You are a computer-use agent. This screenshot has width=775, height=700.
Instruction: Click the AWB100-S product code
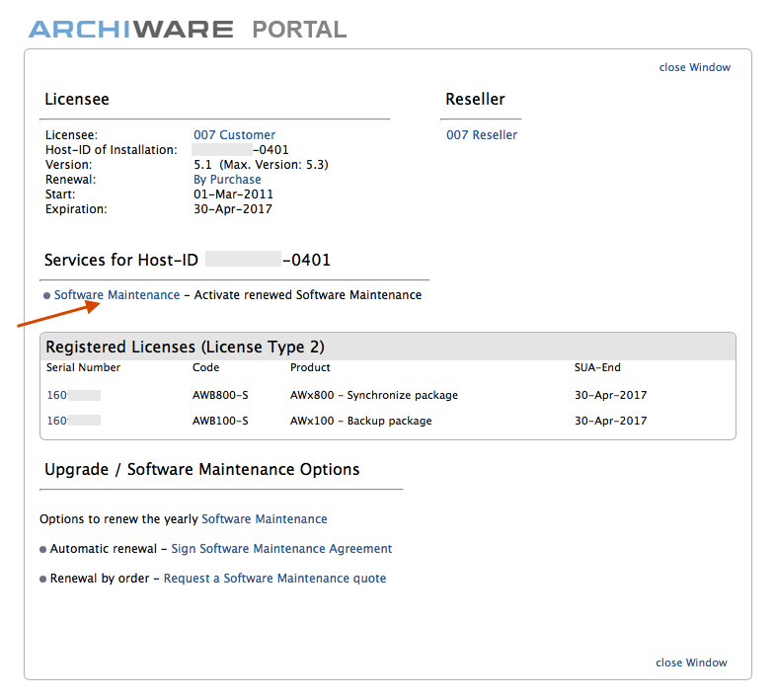[220, 421]
